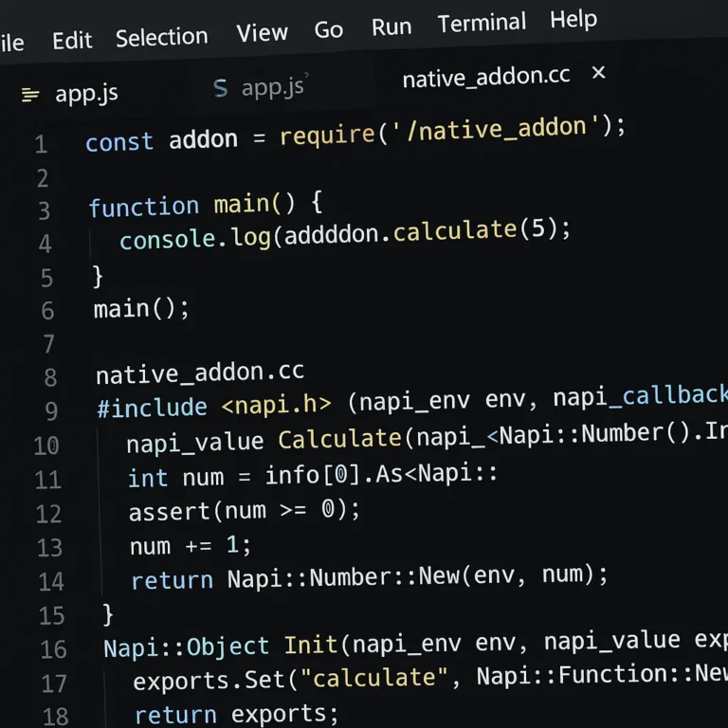Close the native_addon.cc tab
The image size is (728, 728).
[598, 72]
